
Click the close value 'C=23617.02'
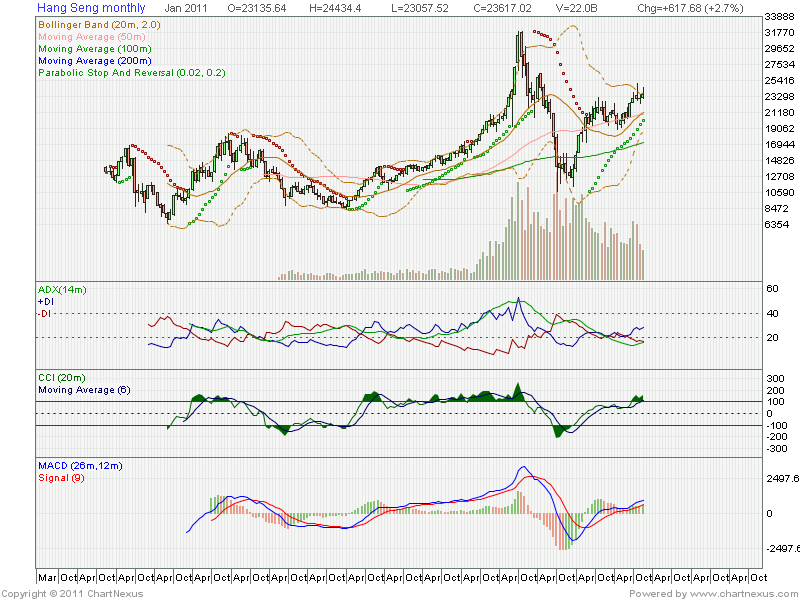[502, 8]
